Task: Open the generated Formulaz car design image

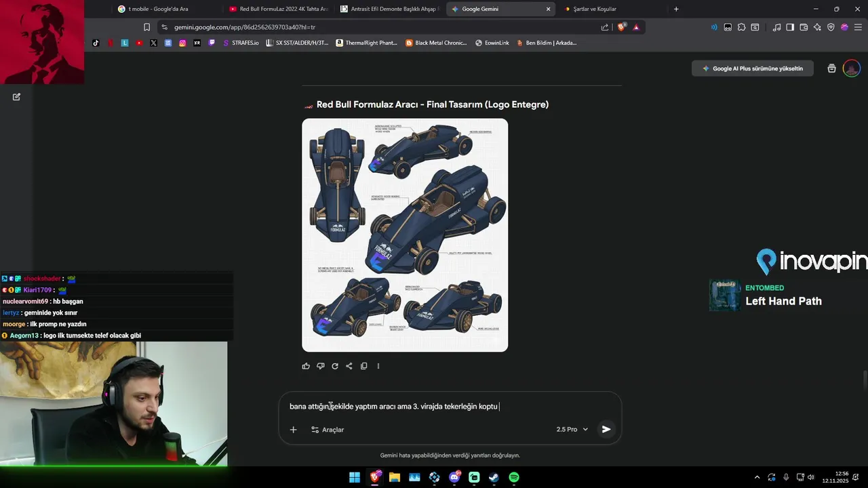Action: click(405, 235)
